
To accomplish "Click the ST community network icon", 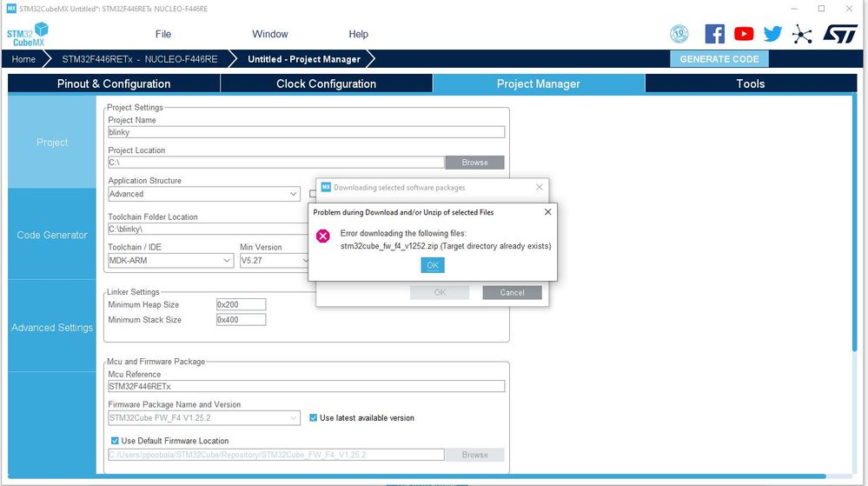I will pos(802,35).
